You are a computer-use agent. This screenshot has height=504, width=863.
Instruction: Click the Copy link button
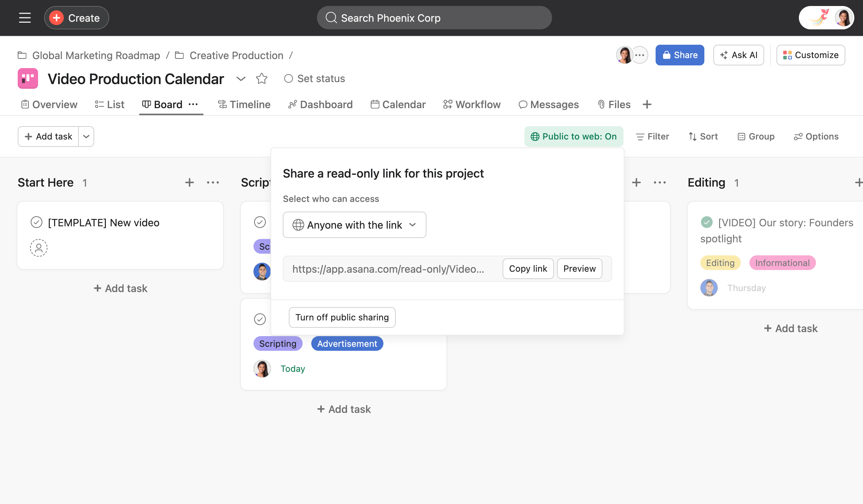tap(528, 269)
